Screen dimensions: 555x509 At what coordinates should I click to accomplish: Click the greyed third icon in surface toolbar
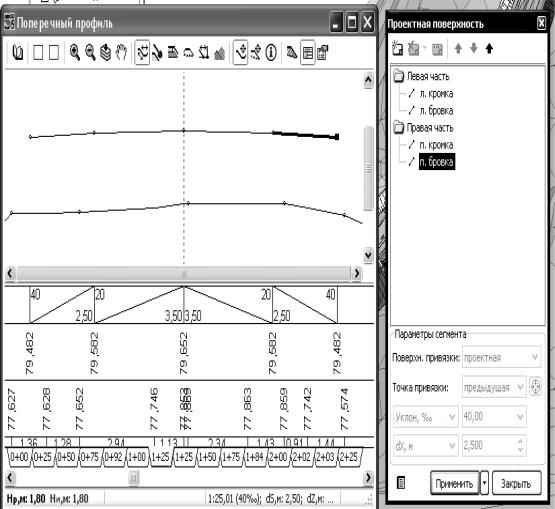point(437,49)
